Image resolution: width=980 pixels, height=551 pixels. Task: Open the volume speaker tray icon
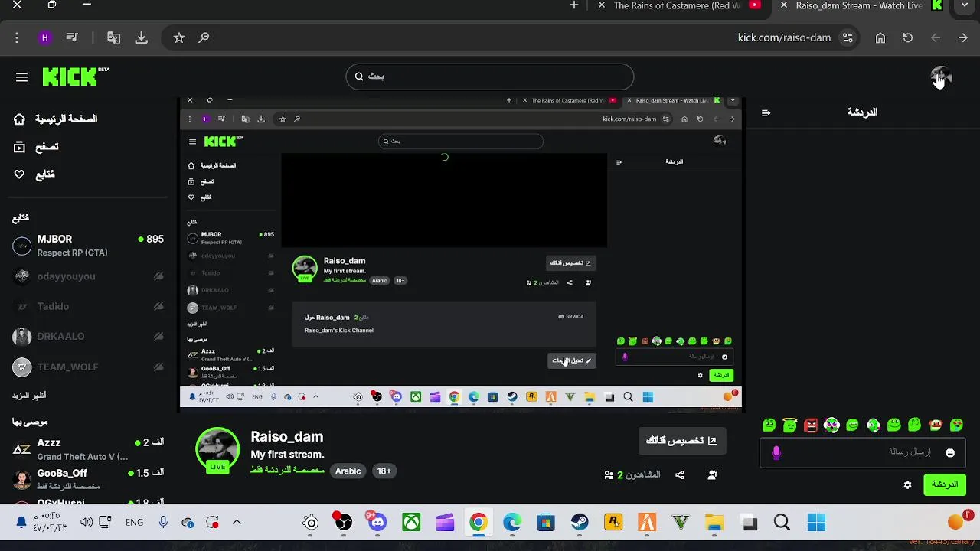pos(87,523)
